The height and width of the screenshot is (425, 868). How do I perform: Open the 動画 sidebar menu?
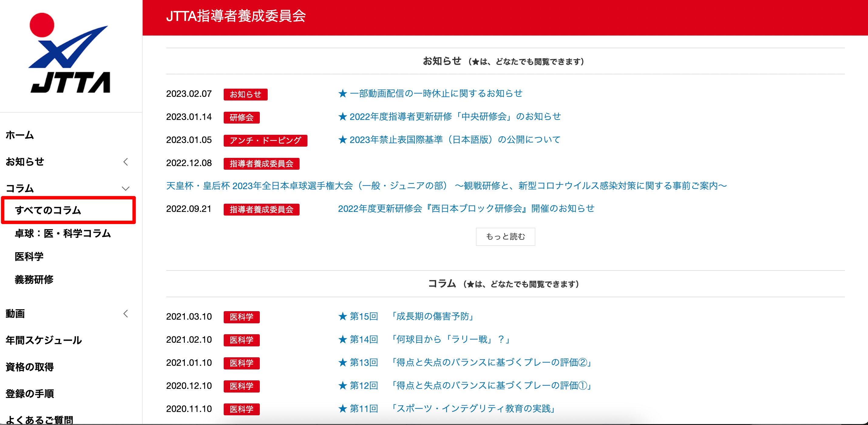point(15,314)
